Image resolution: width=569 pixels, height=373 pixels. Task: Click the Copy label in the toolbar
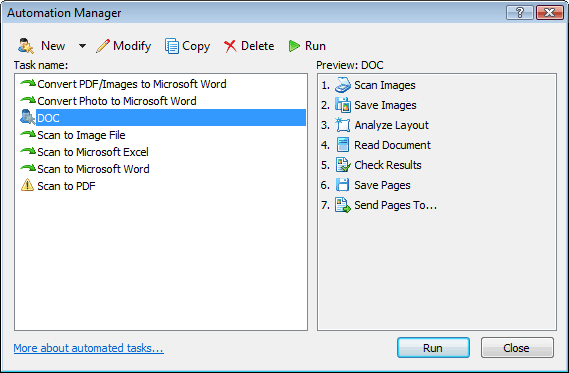point(196,46)
